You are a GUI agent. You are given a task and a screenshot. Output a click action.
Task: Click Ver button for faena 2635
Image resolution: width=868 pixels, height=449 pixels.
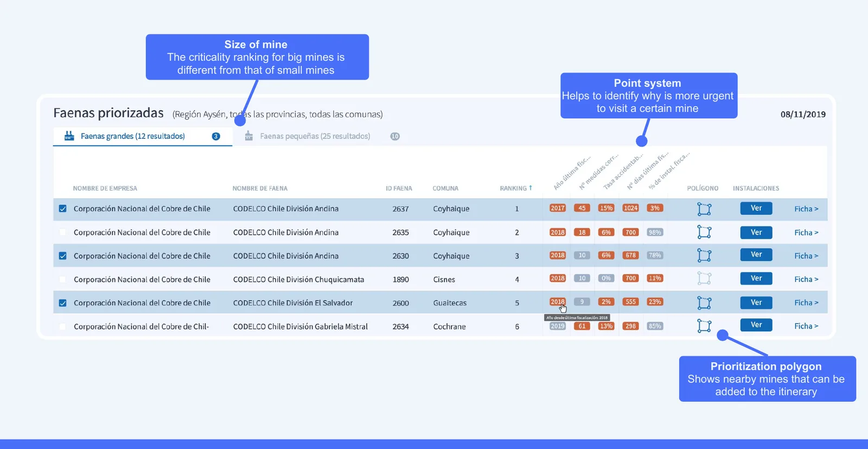pyautogui.click(x=756, y=232)
